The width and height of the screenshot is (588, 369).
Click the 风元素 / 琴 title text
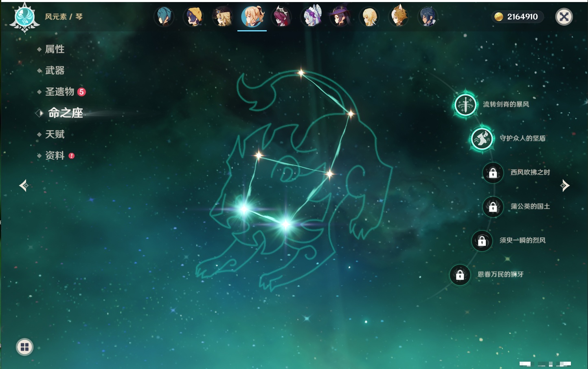pos(64,17)
